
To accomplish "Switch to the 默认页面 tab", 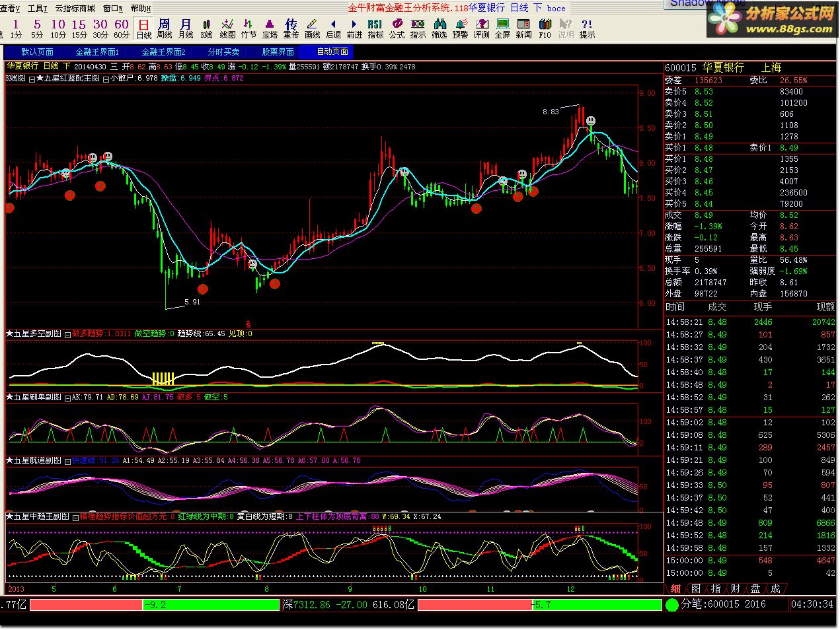I will (x=38, y=52).
